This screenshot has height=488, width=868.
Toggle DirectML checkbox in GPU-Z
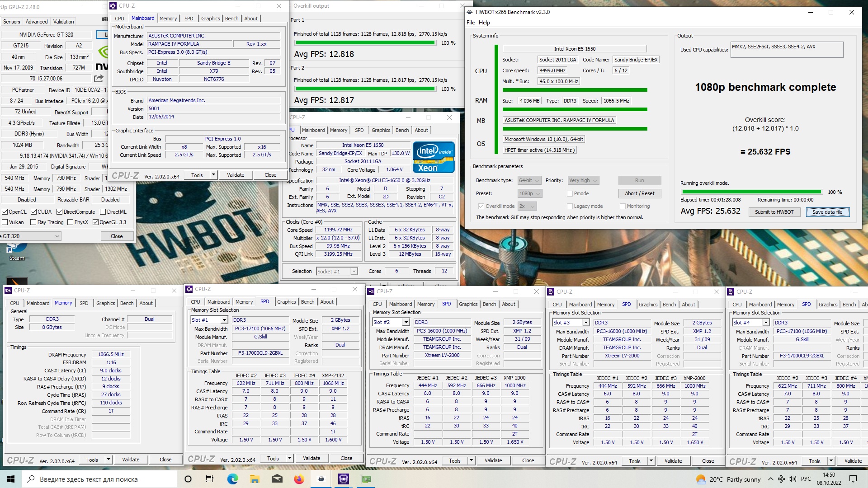click(x=103, y=211)
